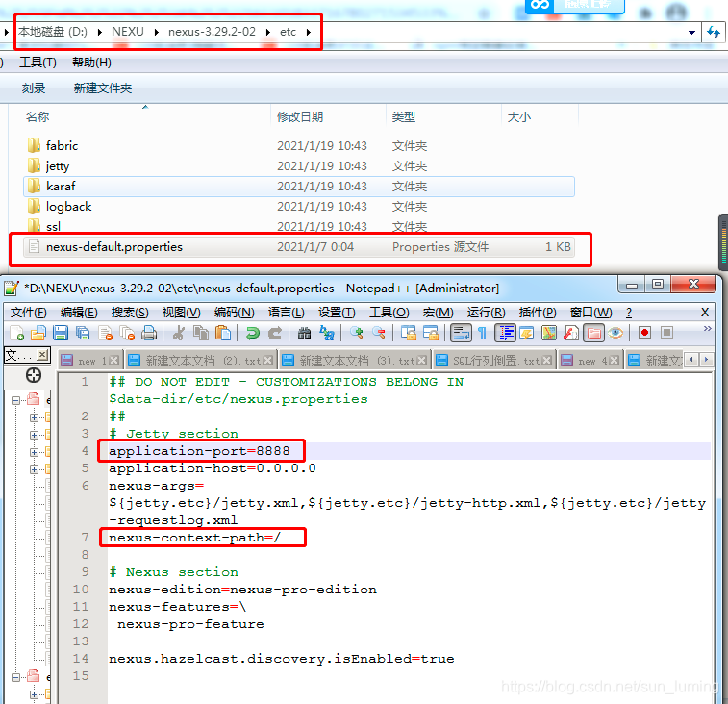Image resolution: width=728 pixels, height=704 pixels.
Task: Close the 'new 4' tab
Action: click(x=614, y=361)
